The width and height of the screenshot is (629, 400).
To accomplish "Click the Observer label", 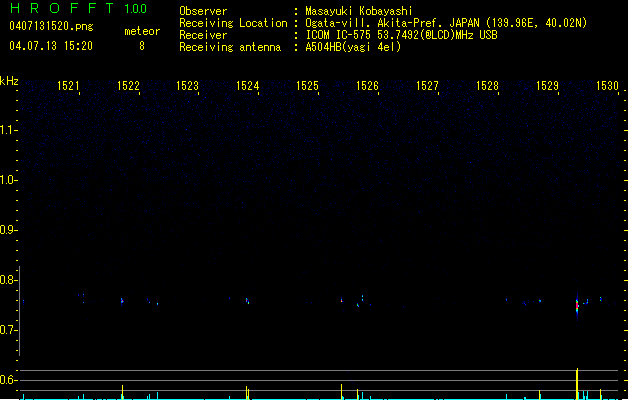I will point(203,11).
